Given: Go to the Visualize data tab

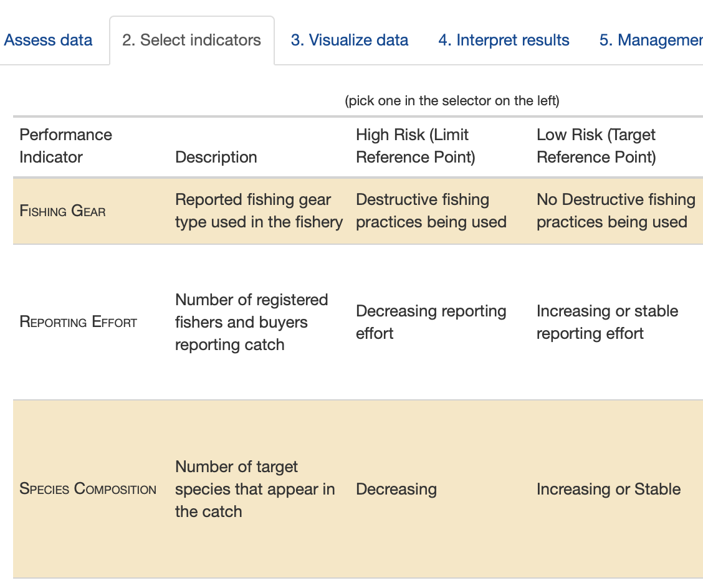Looking at the screenshot, I should 348,40.
